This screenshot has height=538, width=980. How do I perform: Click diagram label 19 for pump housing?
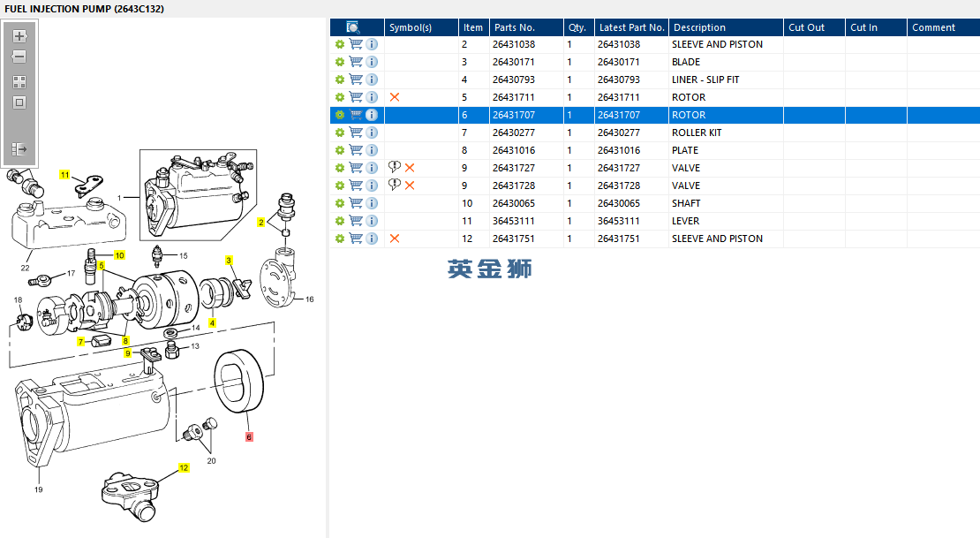[39, 489]
